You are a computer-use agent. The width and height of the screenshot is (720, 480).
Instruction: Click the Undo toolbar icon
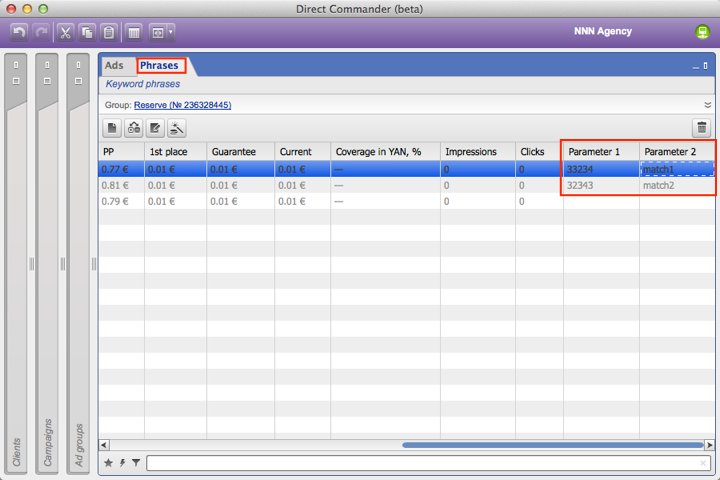tap(19, 33)
